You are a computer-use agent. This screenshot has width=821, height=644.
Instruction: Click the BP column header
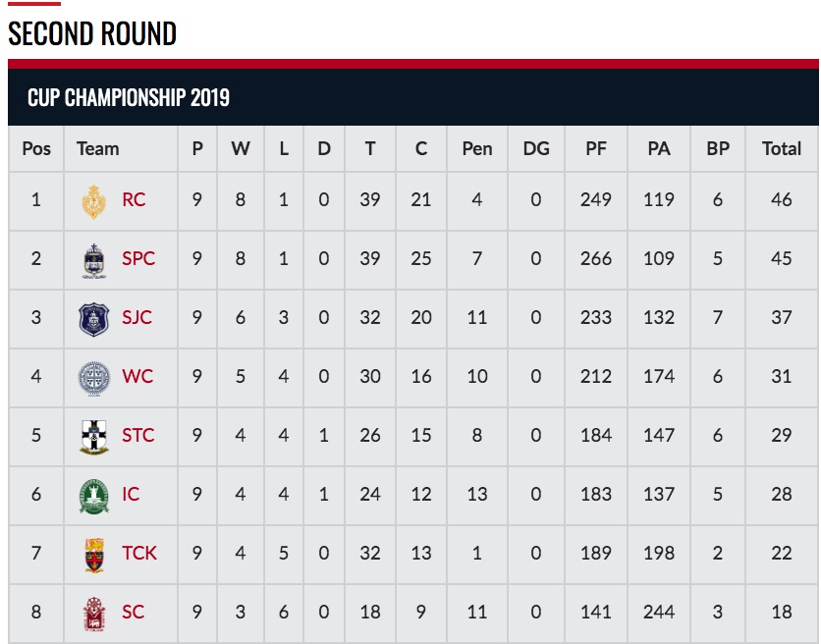(718, 149)
